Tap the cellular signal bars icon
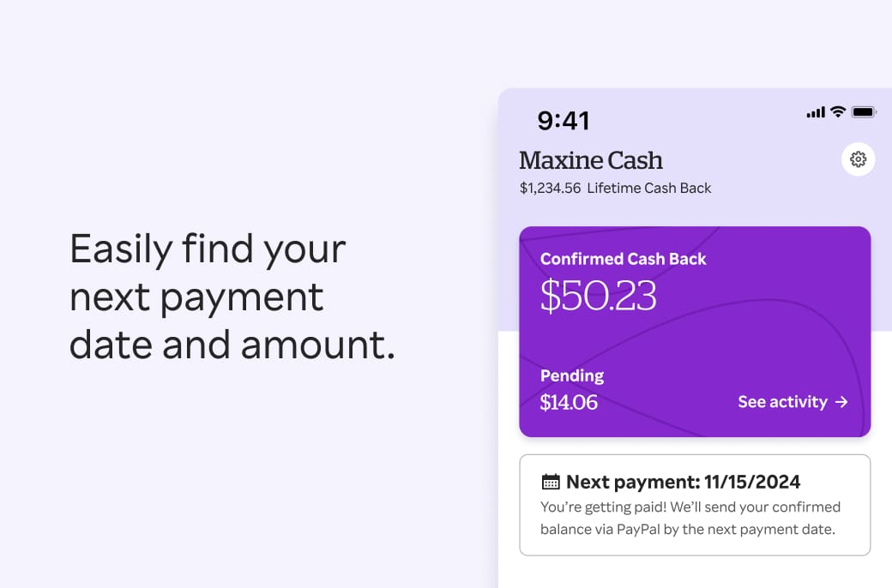The image size is (892, 588). coord(815,113)
